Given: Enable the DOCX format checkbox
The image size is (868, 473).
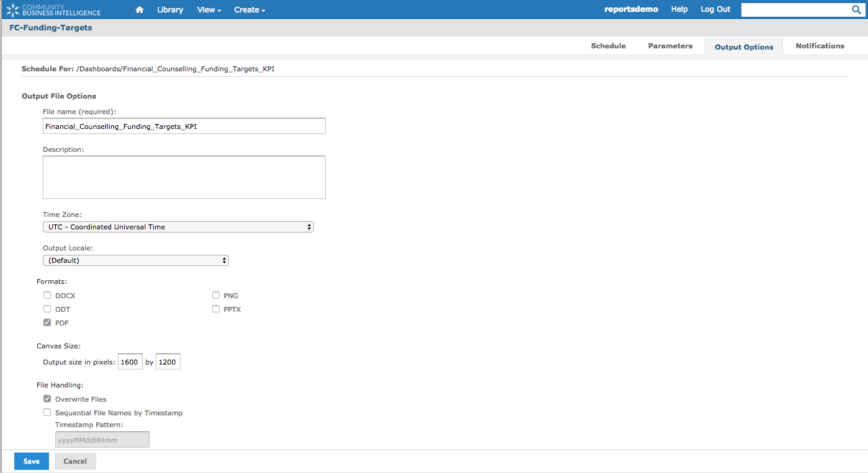Looking at the screenshot, I should (x=47, y=295).
